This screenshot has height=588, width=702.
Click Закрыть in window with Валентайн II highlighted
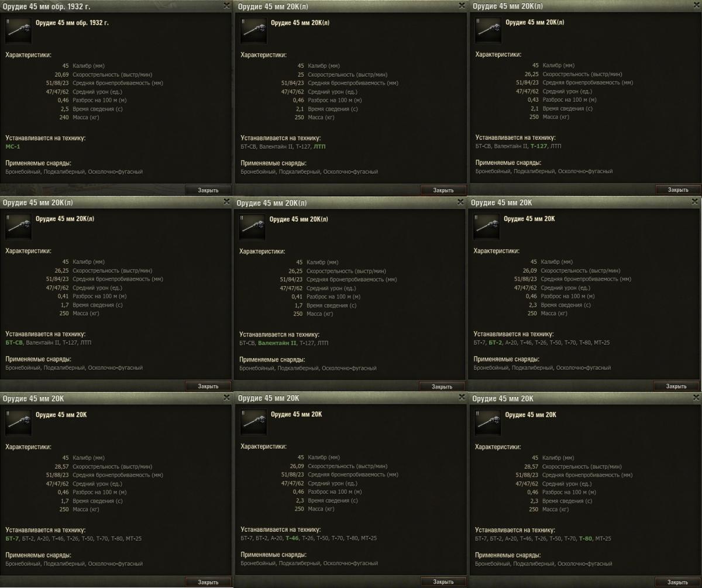click(442, 387)
